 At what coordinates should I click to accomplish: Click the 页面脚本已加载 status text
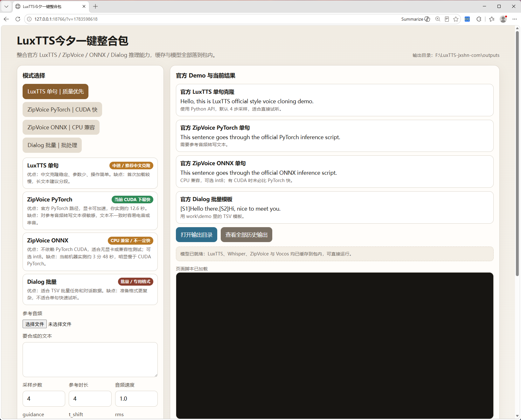click(x=192, y=269)
